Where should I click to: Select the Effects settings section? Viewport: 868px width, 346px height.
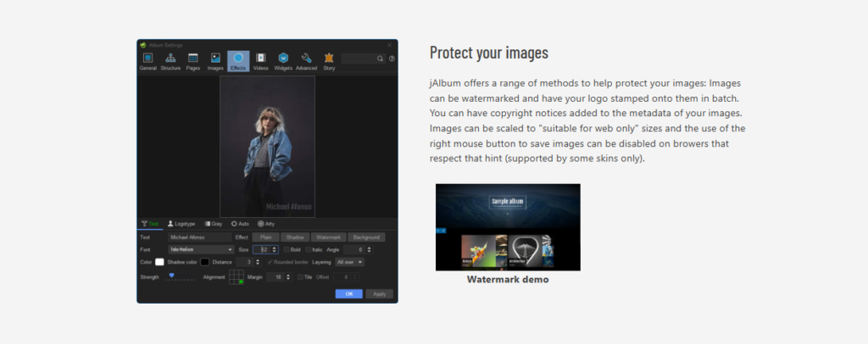pyautogui.click(x=238, y=61)
